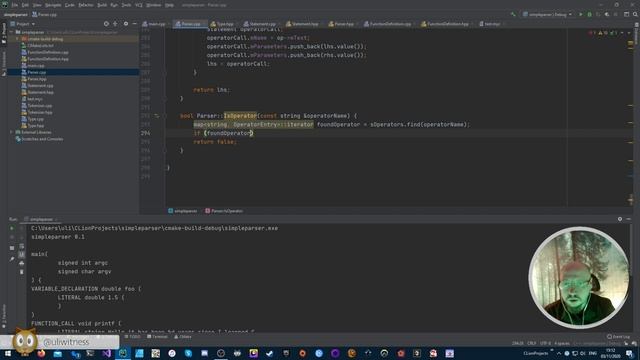The height and width of the screenshot is (360, 640).
Task: Open Windows Start menu
Action: [8, 353]
